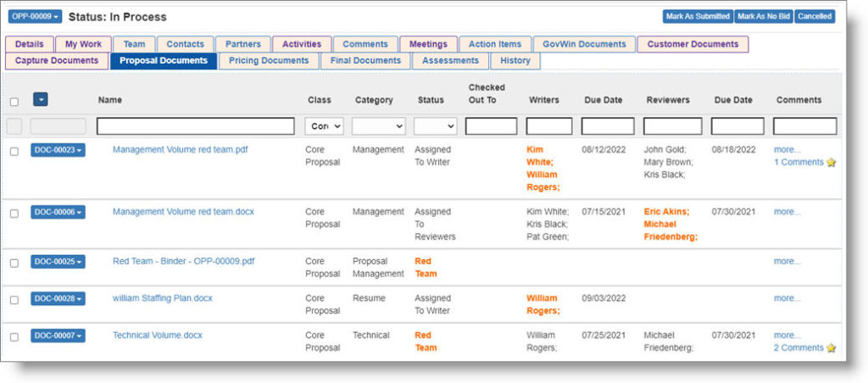Click the Category column header
The height and width of the screenshot is (383, 868).
point(374,100)
